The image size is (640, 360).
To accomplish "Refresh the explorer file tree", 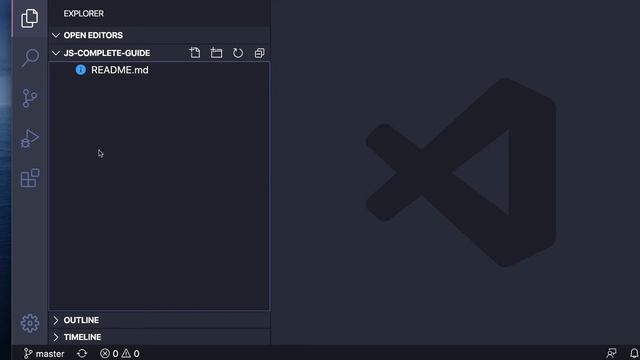I will click(x=238, y=53).
